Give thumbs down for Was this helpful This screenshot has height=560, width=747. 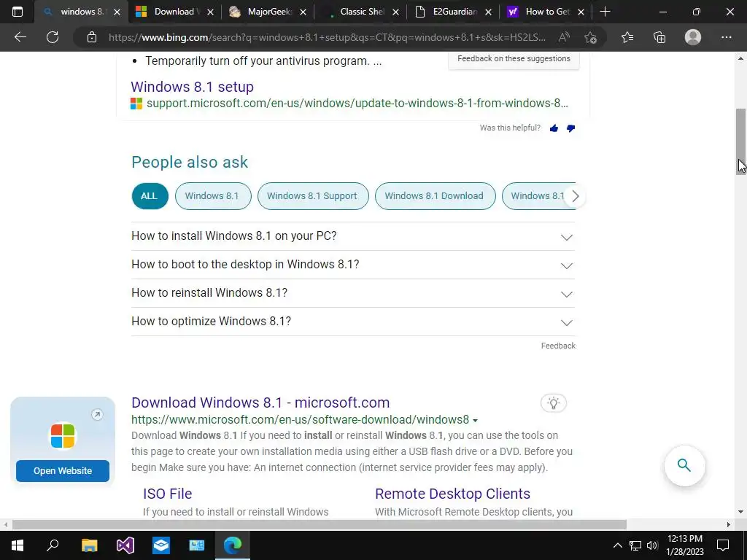[570, 128]
